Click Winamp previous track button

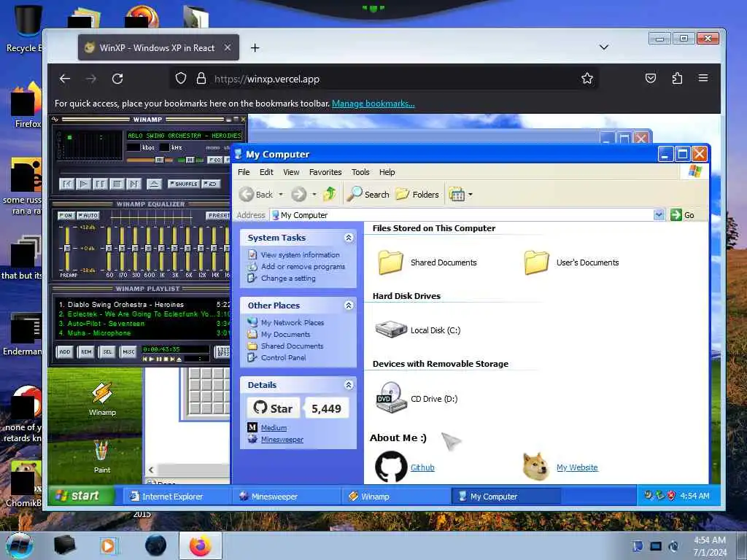point(66,183)
